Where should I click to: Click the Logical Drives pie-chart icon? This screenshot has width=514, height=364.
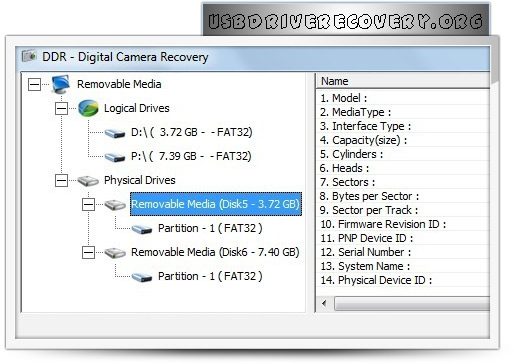click(88, 108)
